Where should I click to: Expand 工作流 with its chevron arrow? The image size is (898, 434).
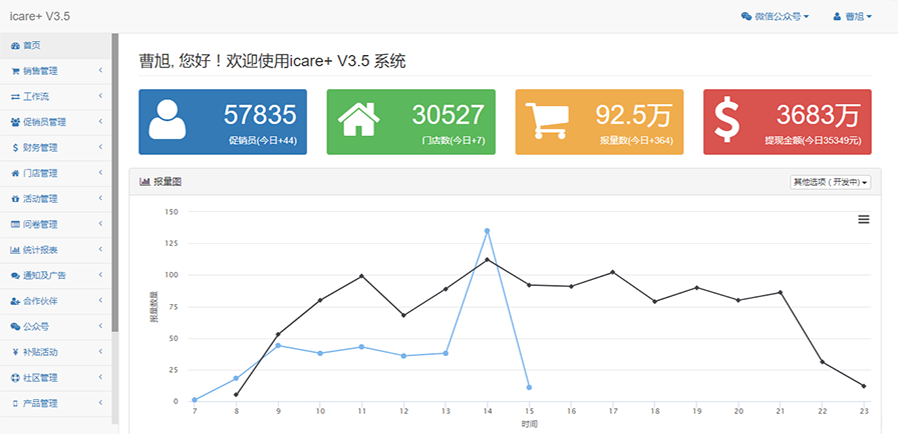coord(100,96)
